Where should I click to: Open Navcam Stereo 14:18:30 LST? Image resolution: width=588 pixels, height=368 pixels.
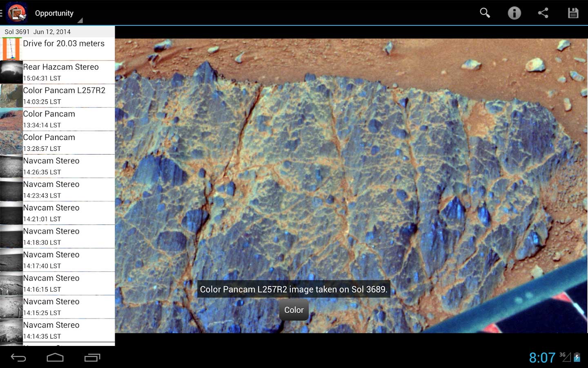click(57, 236)
